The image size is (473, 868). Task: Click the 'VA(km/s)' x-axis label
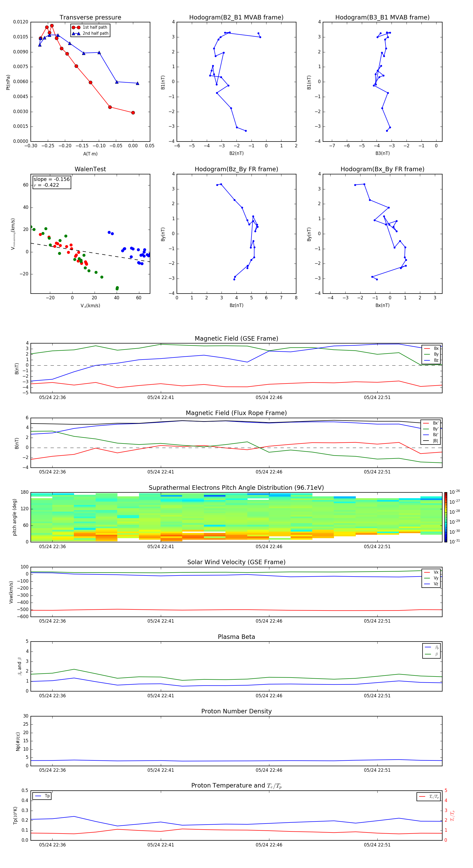(x=90, y=306)
